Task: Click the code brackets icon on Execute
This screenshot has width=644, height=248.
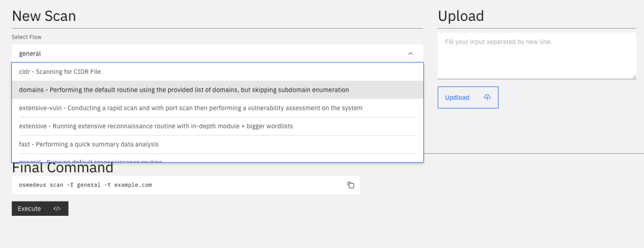Action: coord(57,209)
